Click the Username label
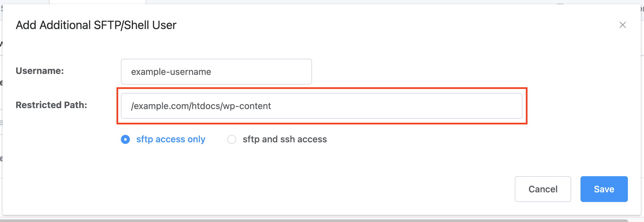The width and height of the screenshot is (644, 222). tap(40, 71)
